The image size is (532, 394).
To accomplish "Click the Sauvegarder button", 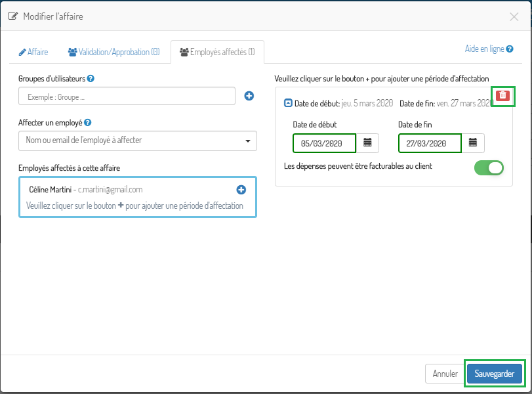I will [x=495, y=374].
